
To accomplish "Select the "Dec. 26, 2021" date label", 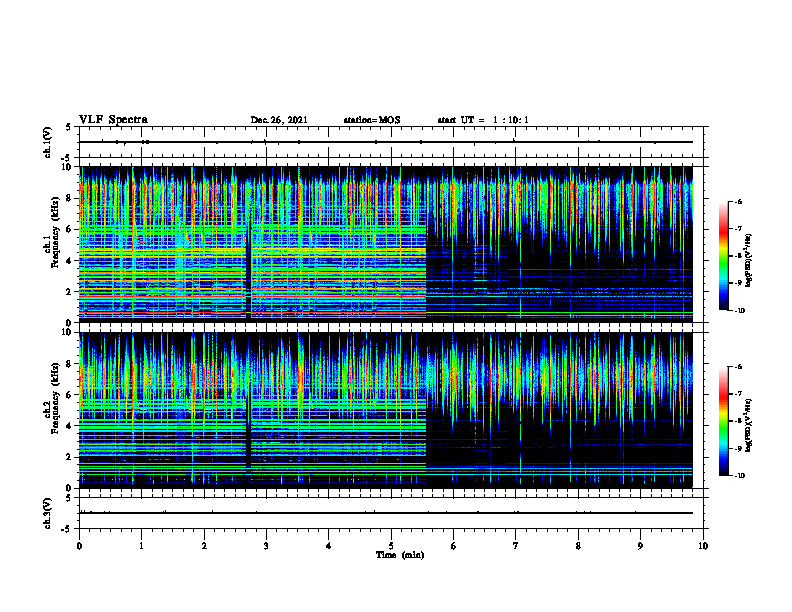I will point(279,120).
